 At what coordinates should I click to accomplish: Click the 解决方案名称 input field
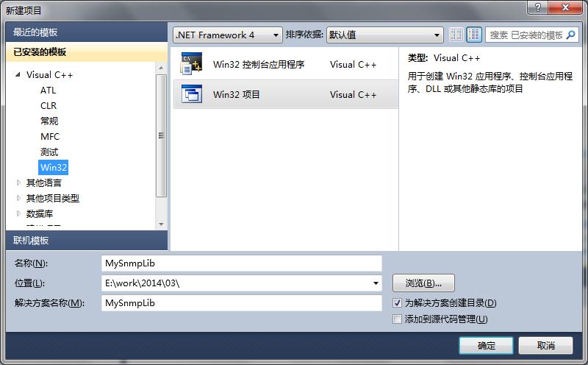click(242, 303)
